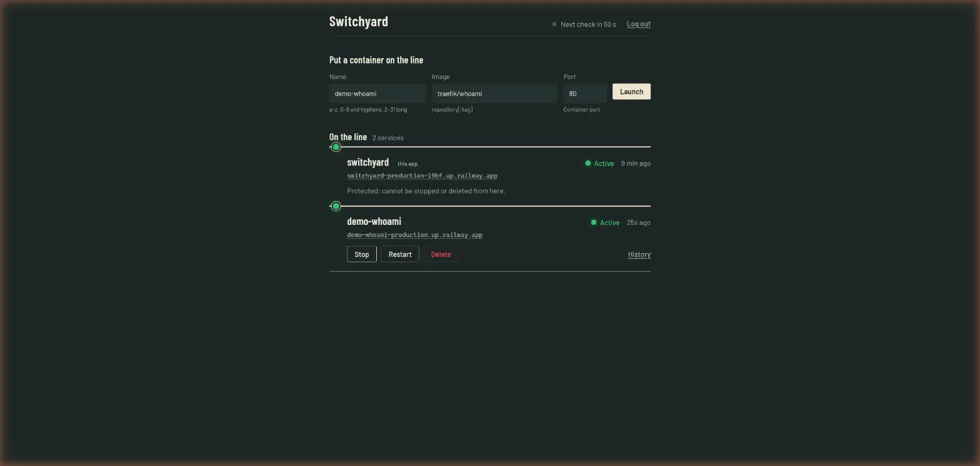Click the switchyard service name
The image size is (980, 466).
click(x=368, y=162)
